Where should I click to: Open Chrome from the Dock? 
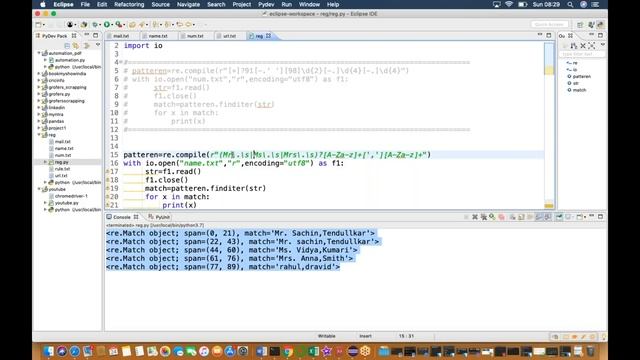[288, 351]
